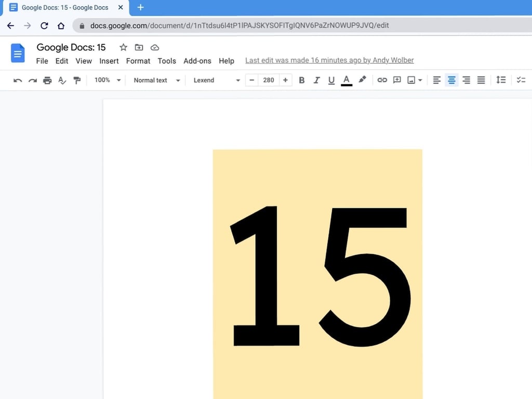532x399 pixels.
Task: Click the Checklist icon
Action: [x=521, y=80]
